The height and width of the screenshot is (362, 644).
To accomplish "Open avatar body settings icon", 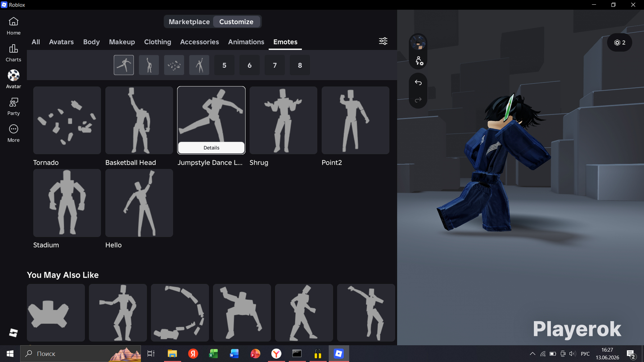I will (418, 61).
